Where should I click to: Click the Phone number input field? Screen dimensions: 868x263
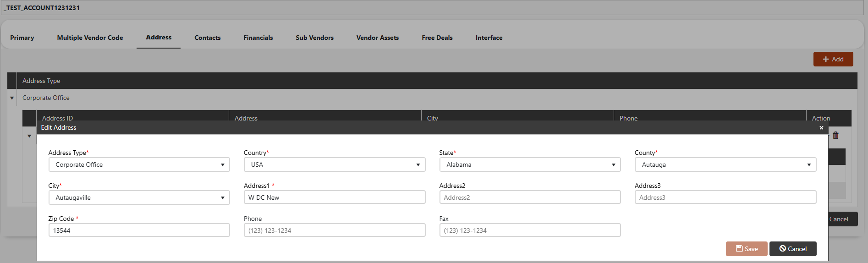335,230
